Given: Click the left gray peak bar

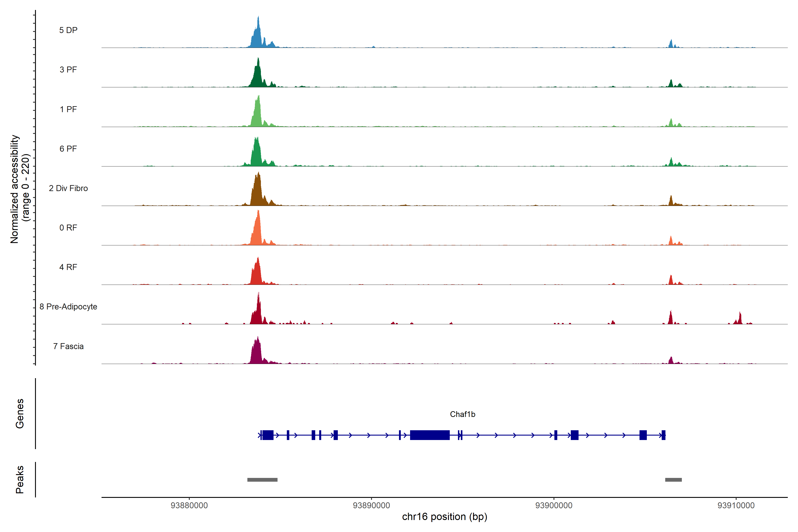Looking at the screenshot, I should (x=262, y=480).
